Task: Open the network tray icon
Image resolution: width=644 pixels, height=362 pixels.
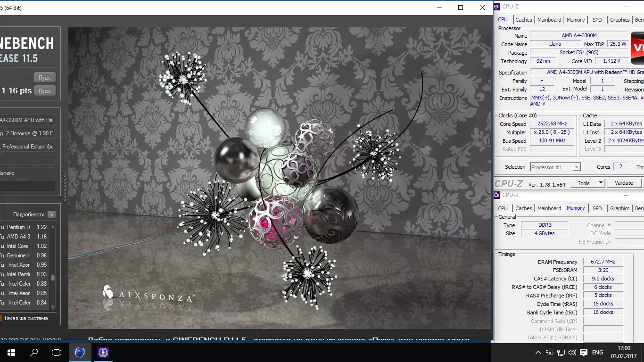Action: click(561, 353)
